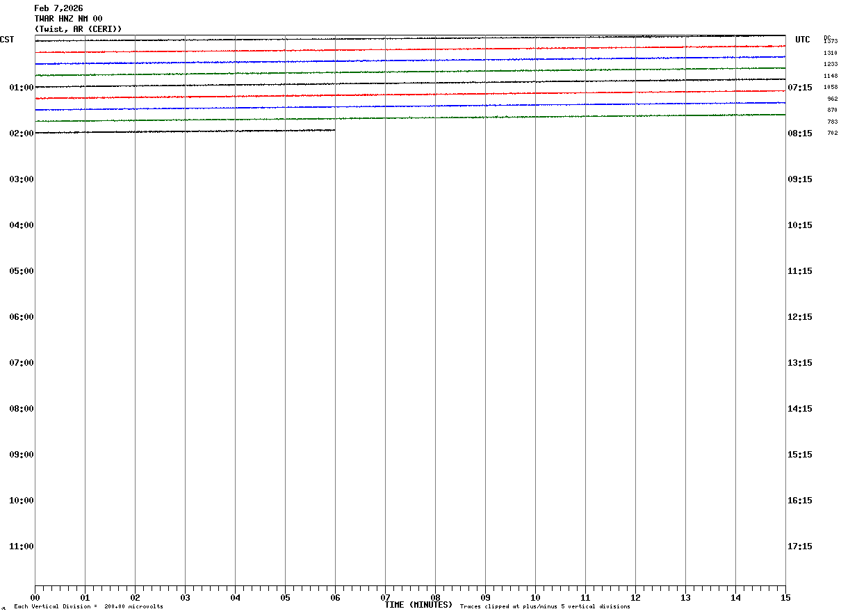Click the UTC time label 14:15

pos(800,408)
